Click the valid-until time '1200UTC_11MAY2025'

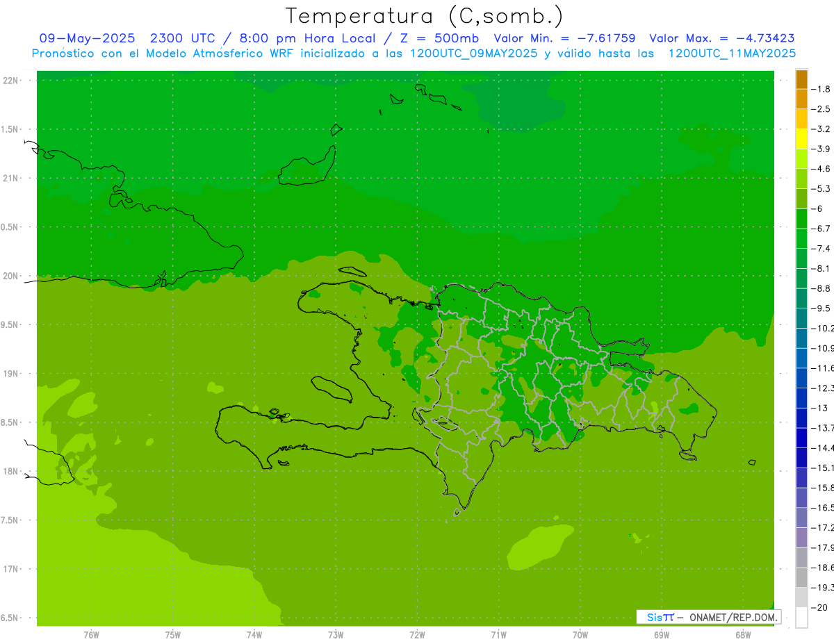(x=733, y=53)
